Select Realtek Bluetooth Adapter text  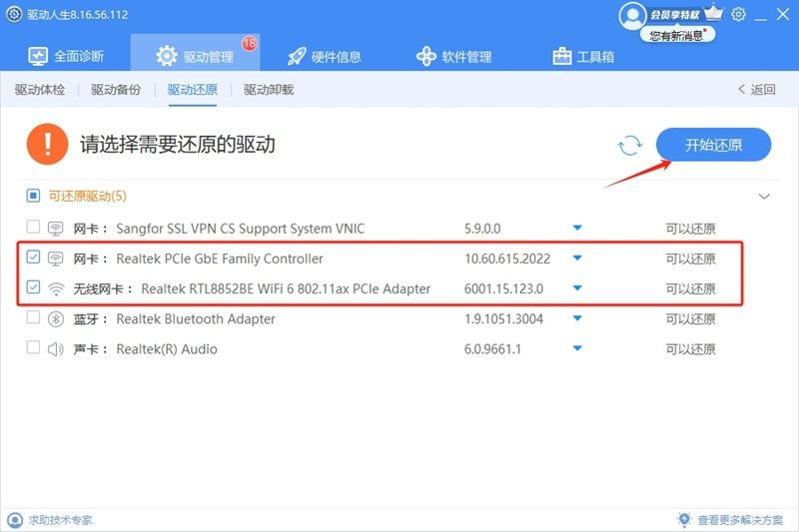point(196,319)
